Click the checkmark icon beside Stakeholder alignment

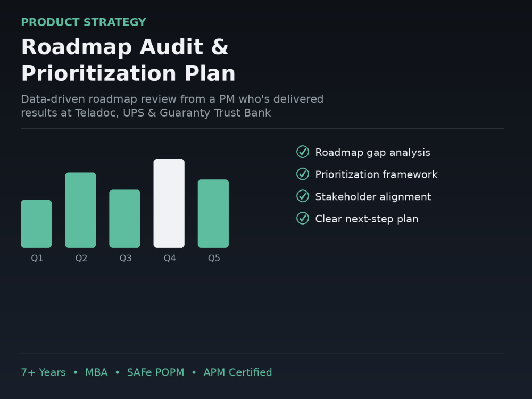click(x=303, y=196)
